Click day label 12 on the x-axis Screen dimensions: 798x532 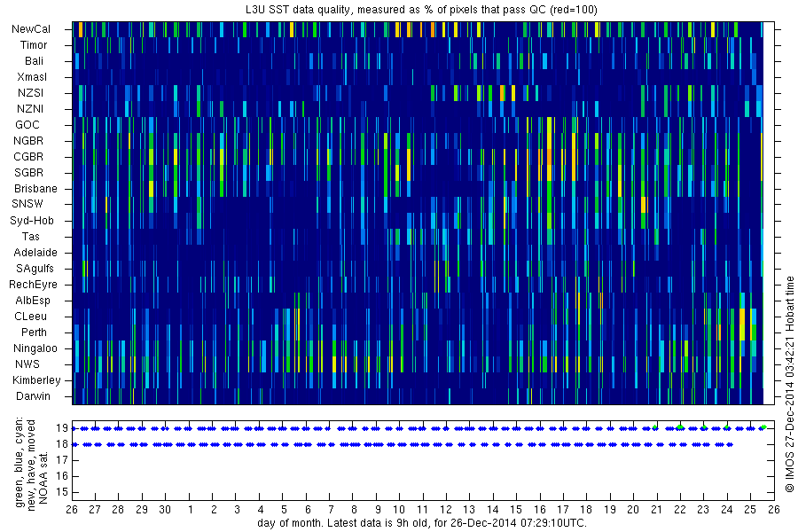(x=446, y=510)
